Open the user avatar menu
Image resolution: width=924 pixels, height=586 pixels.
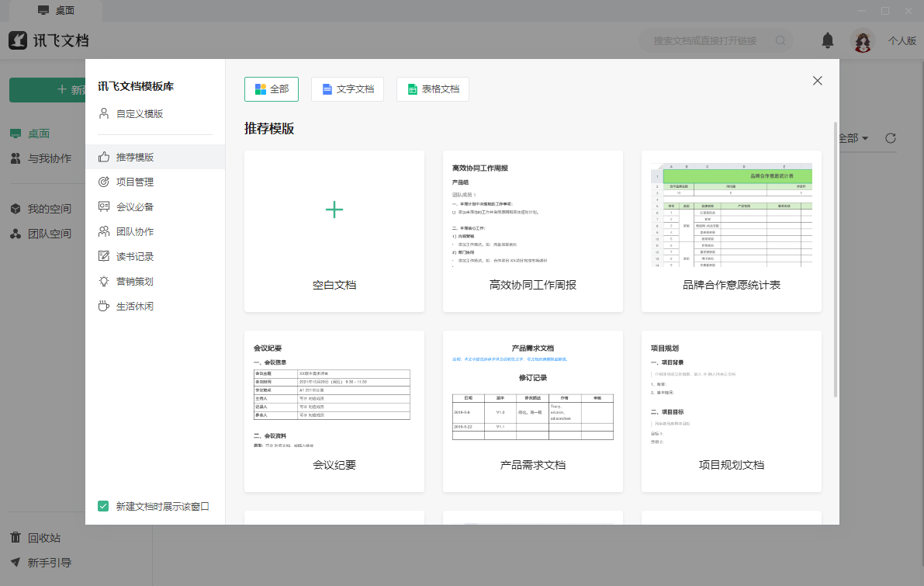point(863,40)
